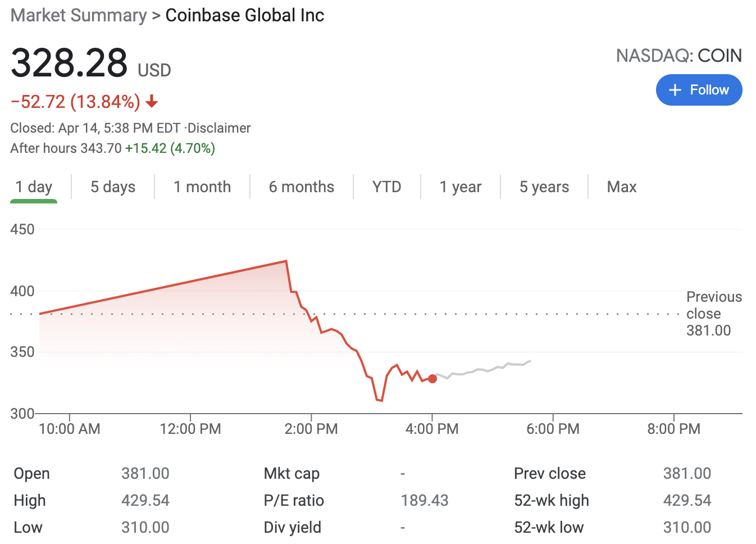
Task: Switch to the 5 days tab
Action: pyautogui.click(x=113, y=187)
